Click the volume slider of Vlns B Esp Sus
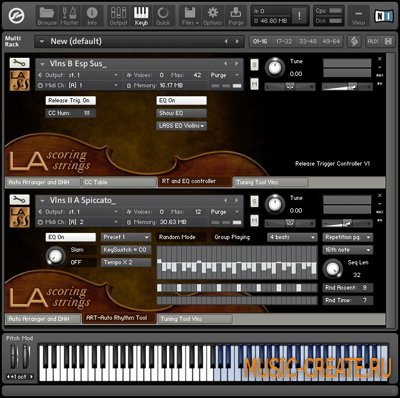Screen dimensions: 400x398 [347, 87]
